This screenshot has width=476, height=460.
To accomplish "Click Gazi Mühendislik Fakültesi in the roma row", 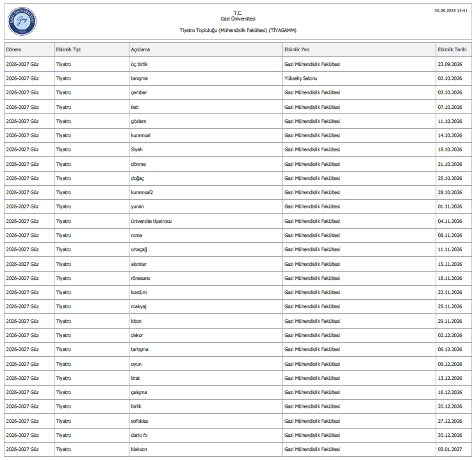I will click(312, 235).
